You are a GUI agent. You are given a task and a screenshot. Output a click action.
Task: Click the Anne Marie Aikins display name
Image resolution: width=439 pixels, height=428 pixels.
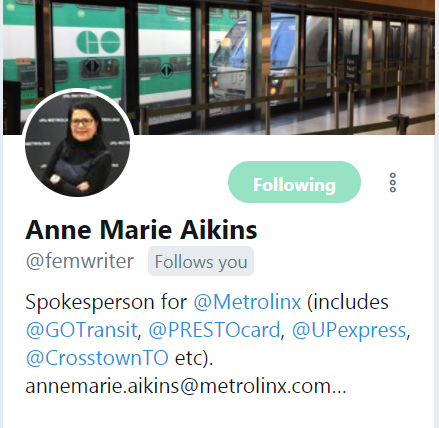click(141, 230)
